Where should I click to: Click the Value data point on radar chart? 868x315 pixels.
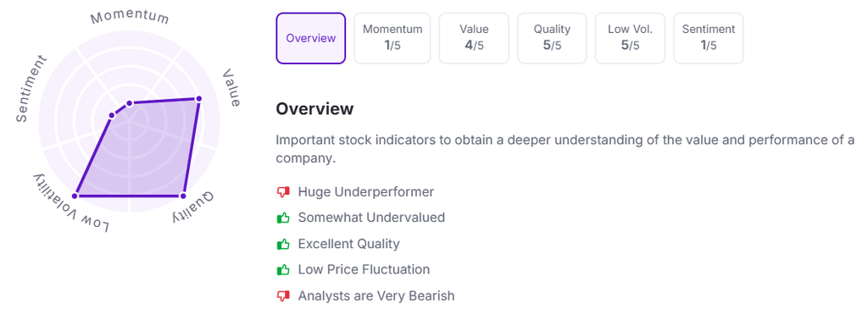point(198,99)
